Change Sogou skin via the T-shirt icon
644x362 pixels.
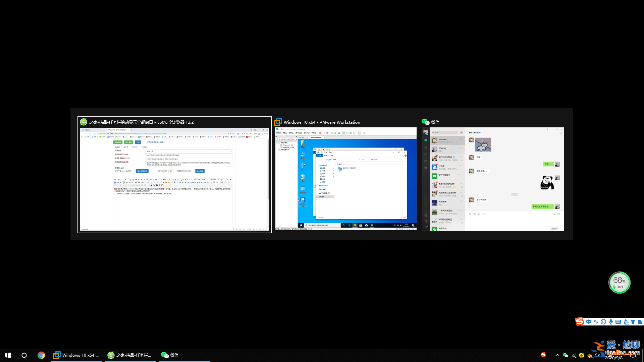tap(633, 321)
